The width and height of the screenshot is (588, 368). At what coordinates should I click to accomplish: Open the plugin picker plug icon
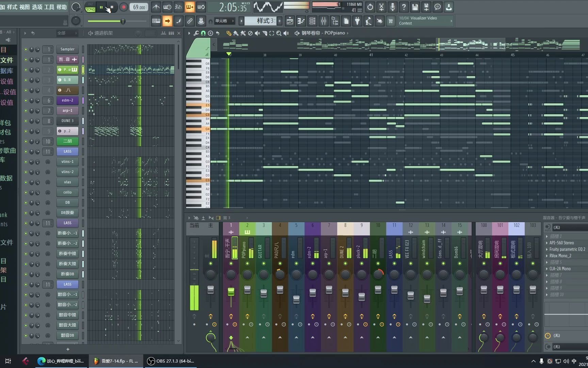[x=357, y=21]
